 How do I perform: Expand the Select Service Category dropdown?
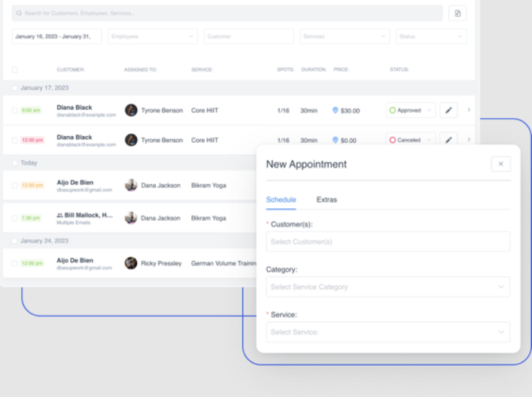coord(388,286)
